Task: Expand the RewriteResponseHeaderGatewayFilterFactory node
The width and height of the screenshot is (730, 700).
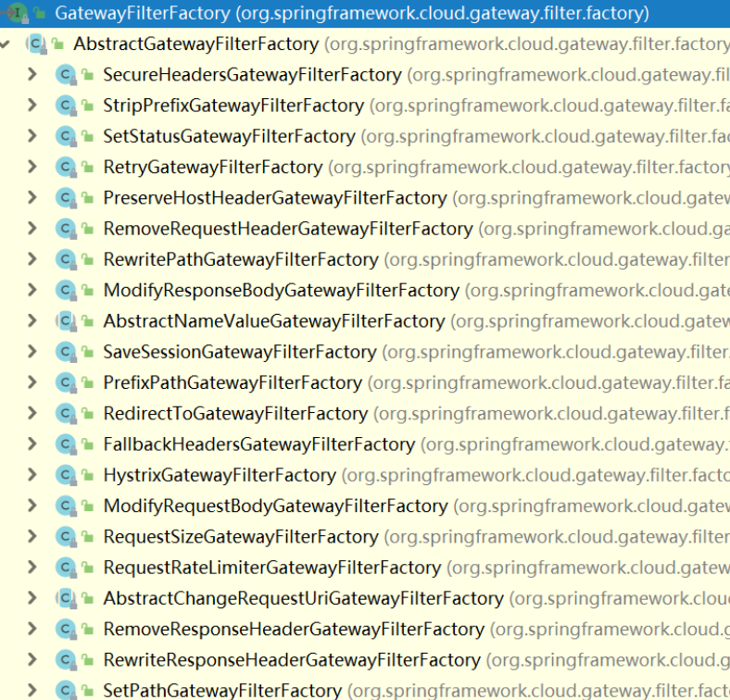Action: click(x=32, y=659)
